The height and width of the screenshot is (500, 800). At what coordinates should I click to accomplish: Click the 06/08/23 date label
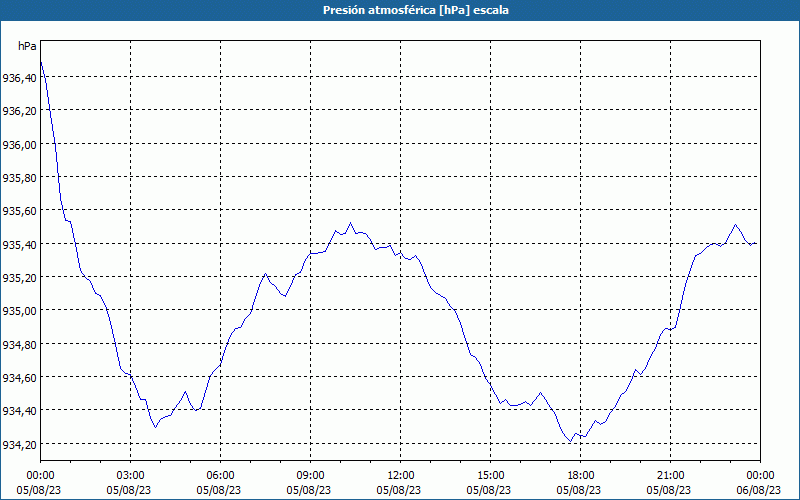(759, 490)
